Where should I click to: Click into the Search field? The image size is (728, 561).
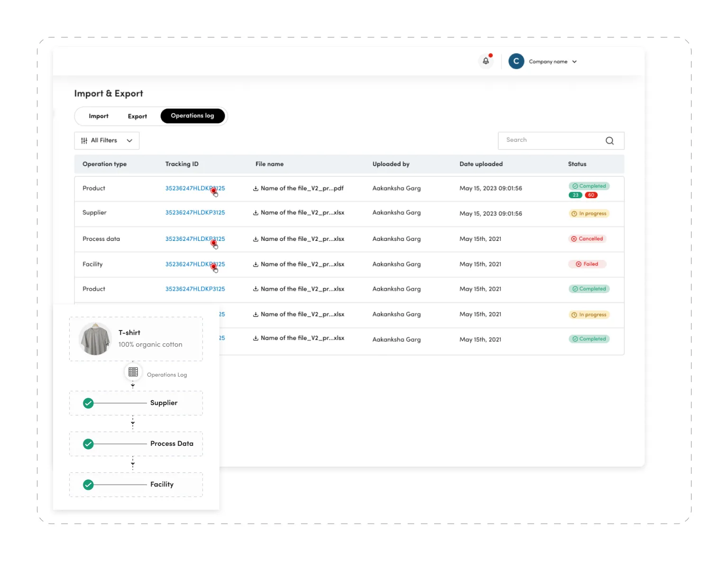tap(561, 140)
